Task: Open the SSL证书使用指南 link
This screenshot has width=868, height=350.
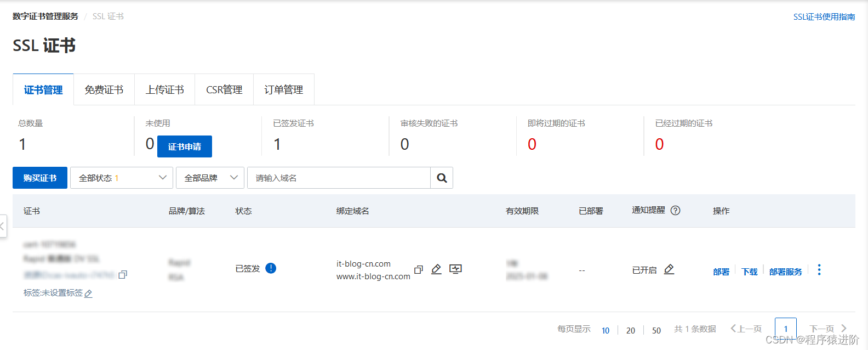Action: point(824,17)
